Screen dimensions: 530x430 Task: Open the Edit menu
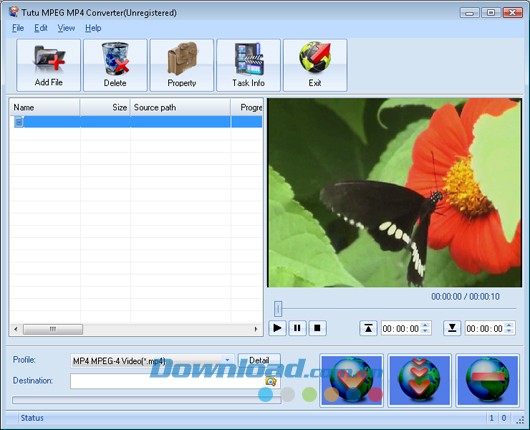[41, 28]
